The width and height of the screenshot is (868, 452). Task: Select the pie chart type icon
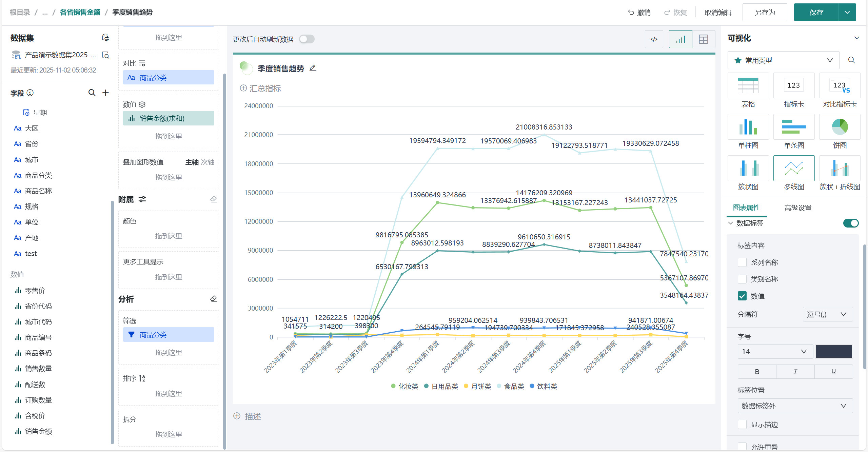pyautogui.click(x=840, y=127)
